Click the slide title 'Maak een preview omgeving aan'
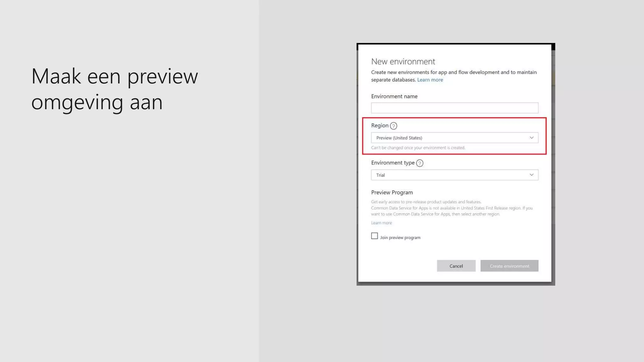The width and height of the screenshot is (644, 362). tap(114, 89)
